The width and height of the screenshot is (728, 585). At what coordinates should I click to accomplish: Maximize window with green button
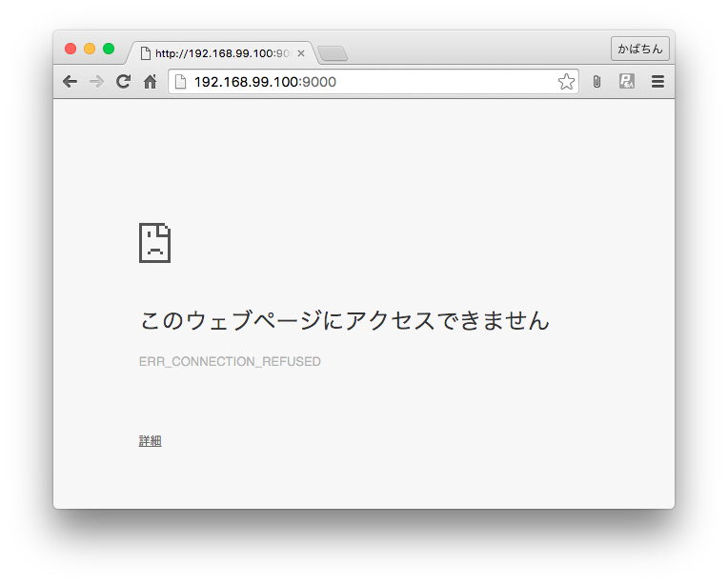pos(109,49)
